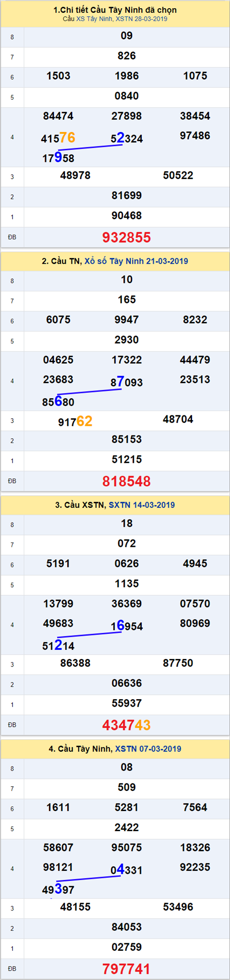Viewport: 230px width, 980px height.
Task: Click prize seven value 165
Action: click(x=126, y=300)
